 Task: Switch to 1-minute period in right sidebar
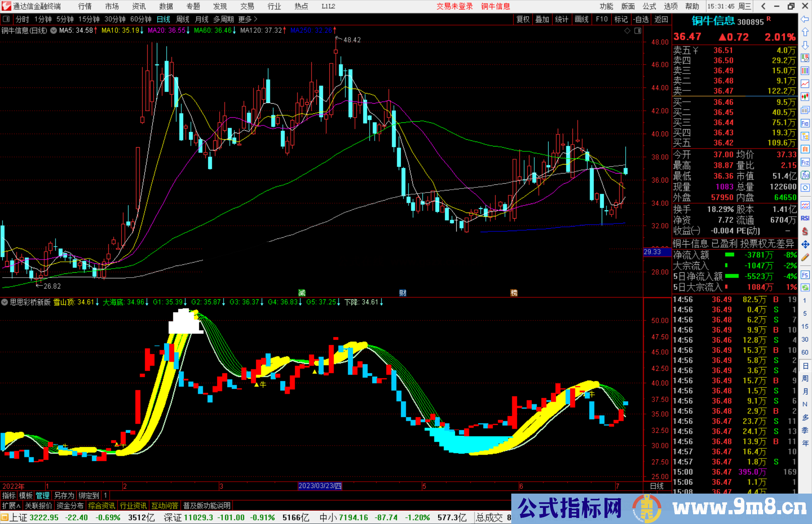click(804, 301)
